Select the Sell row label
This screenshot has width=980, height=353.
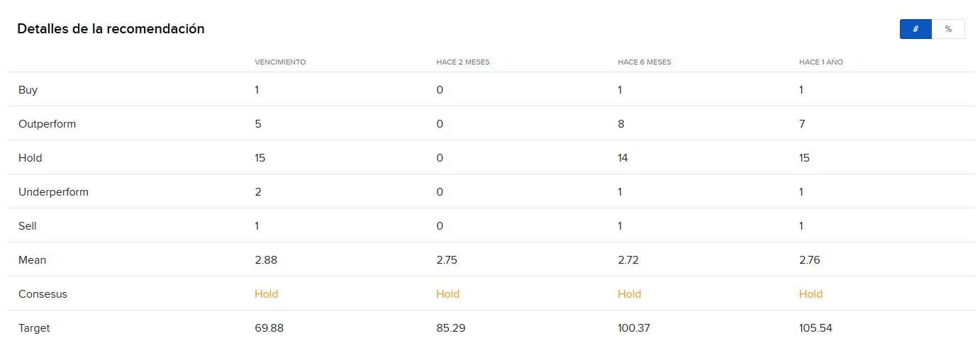pyautogui.click(x=28, y=226)
